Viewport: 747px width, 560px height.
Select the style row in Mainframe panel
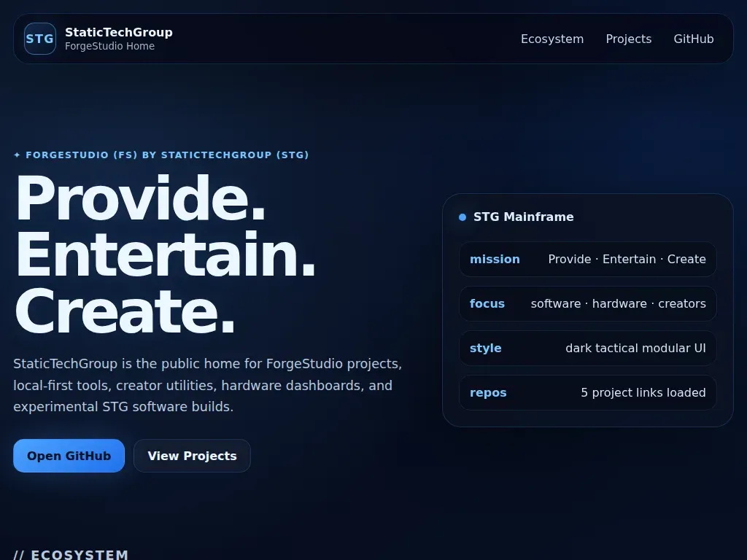click(x=588, y=348)
